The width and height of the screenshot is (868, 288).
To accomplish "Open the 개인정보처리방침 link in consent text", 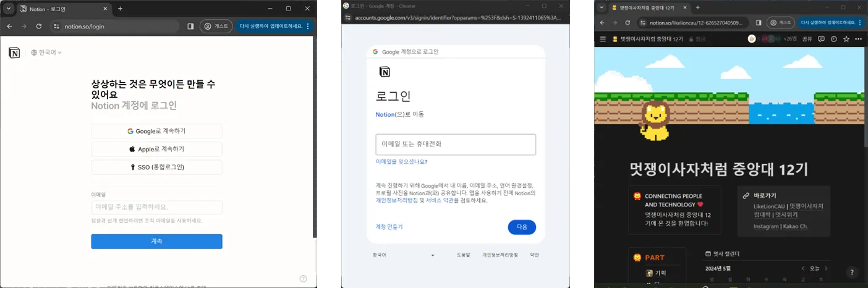I will [x=397, y=200].
